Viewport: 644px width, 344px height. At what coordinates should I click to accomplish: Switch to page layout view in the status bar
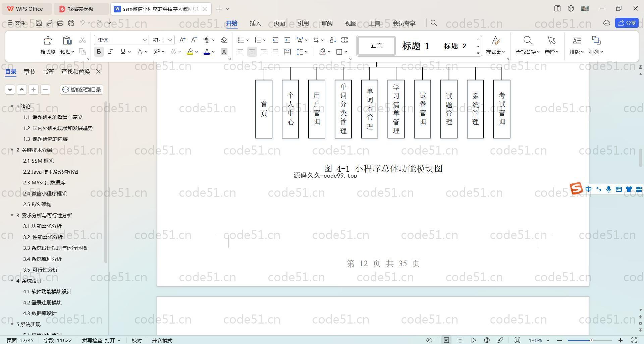click(446, 340)
